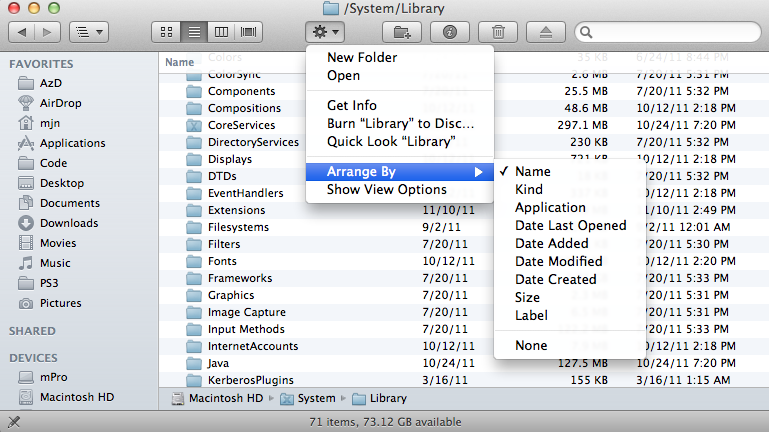Screen dimensions: 769x432
Task: Arrange items by Date Modified
Action: (x=570, y=261)
